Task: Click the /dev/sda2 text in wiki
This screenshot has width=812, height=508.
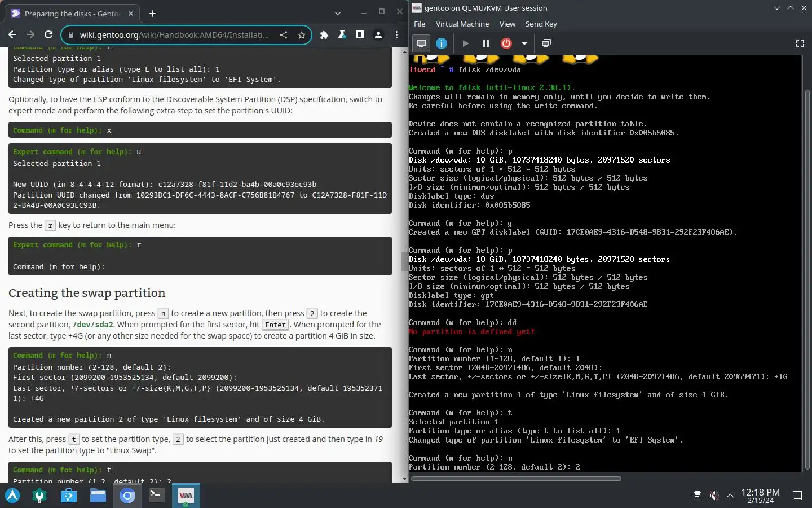Action: [93, 325]
